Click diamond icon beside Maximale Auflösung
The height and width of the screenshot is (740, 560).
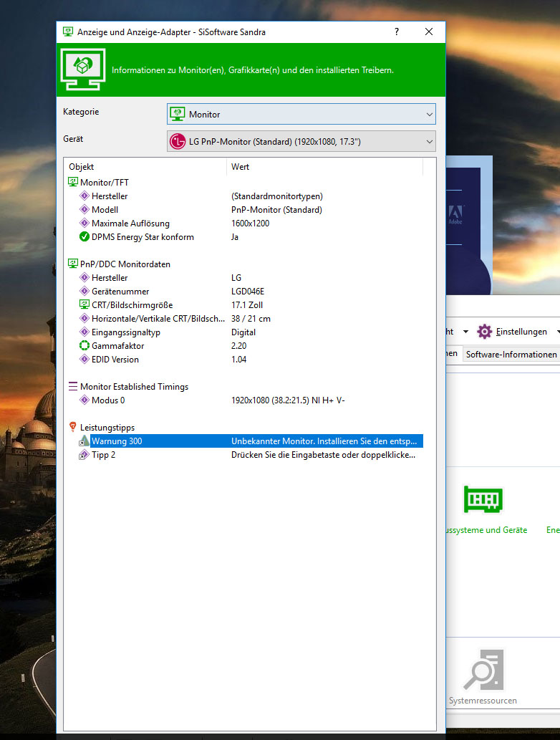click(85, 224)
